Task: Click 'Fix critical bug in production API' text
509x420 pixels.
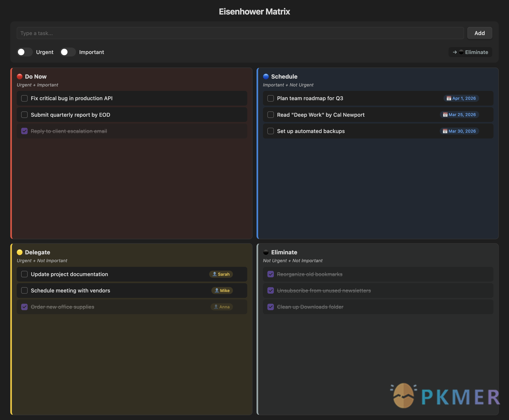Action: point(72,98)
